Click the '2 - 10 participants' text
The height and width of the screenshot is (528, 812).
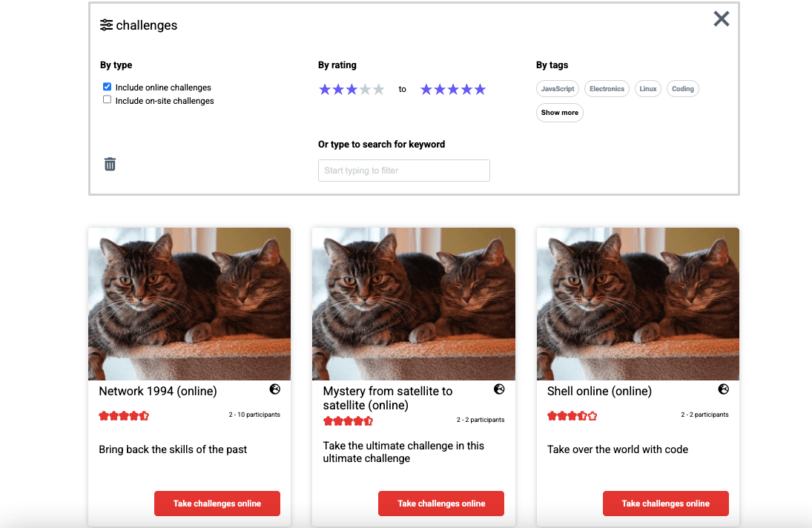tap(254, 415)
